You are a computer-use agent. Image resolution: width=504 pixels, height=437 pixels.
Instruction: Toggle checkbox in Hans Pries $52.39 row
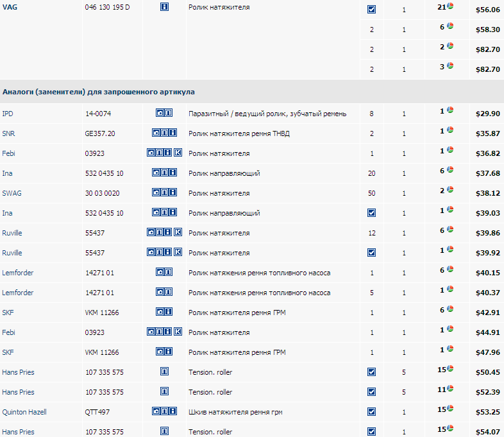coord(371,392)
